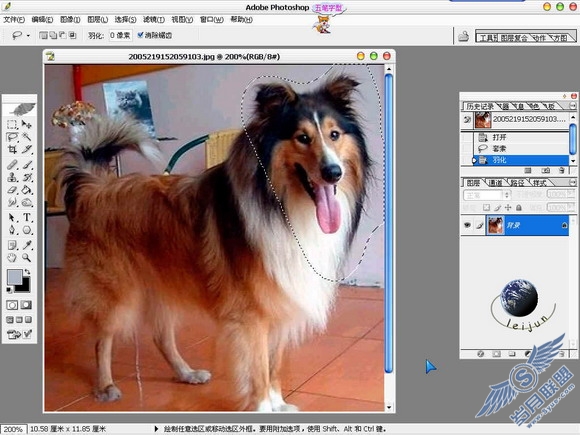Open the layer blend mode (正常) dropdown
This screenshot has width=580, height=435.
coord(486,194)
